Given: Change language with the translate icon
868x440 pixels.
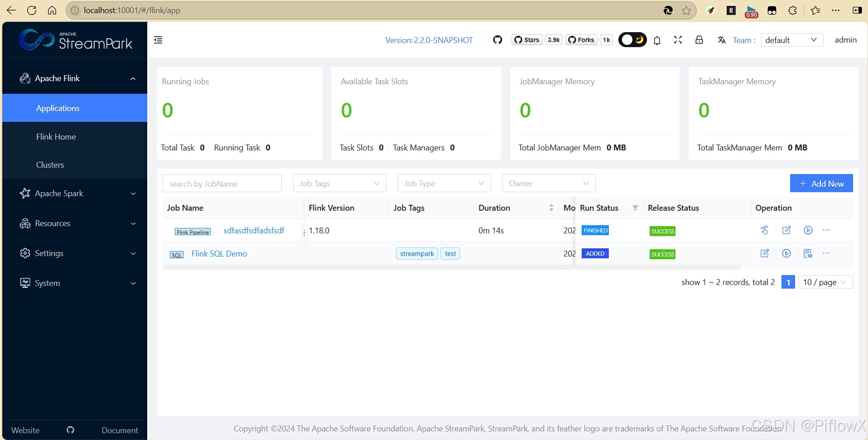Looking at the screenshot, I should tap(722, 40).
